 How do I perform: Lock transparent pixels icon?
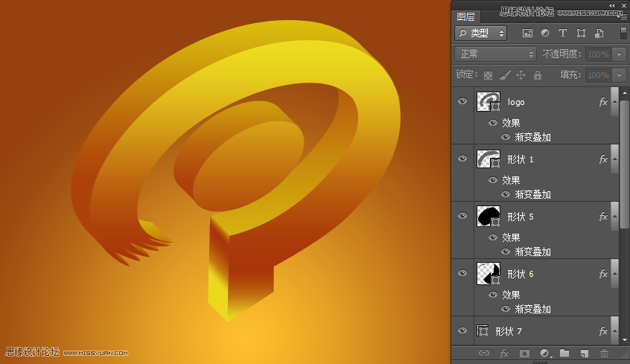click(x=488, y=75)
